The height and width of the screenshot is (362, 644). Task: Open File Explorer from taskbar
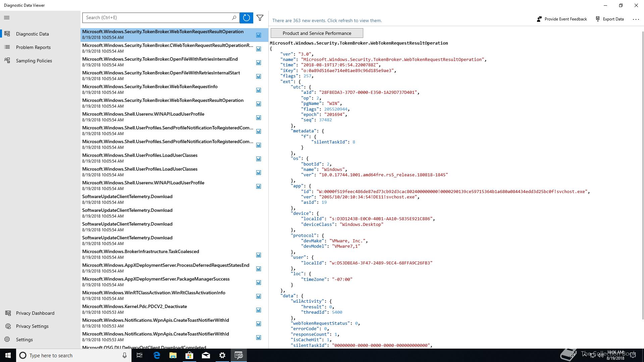(x=173, y=355)
